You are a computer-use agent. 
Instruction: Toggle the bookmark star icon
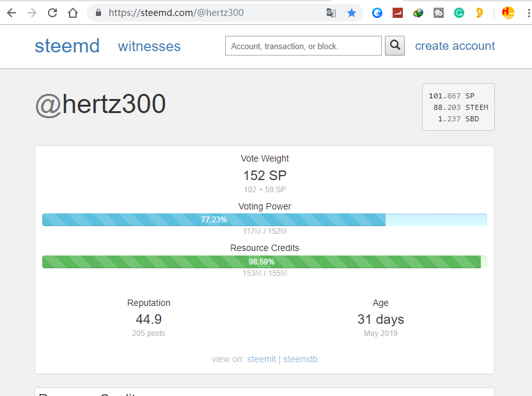pyautogui.click(x=352, y=13)
